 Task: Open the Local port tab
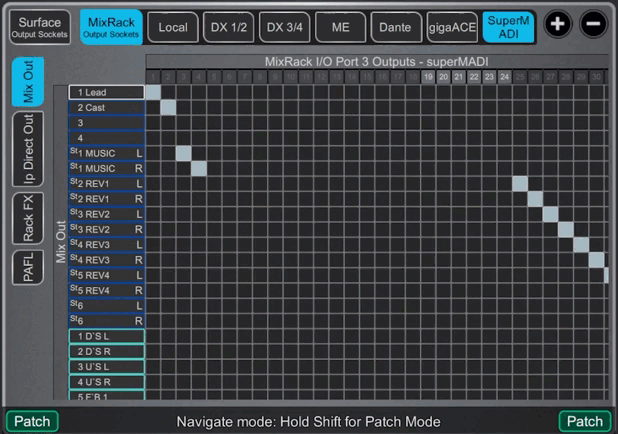point(173,27)
